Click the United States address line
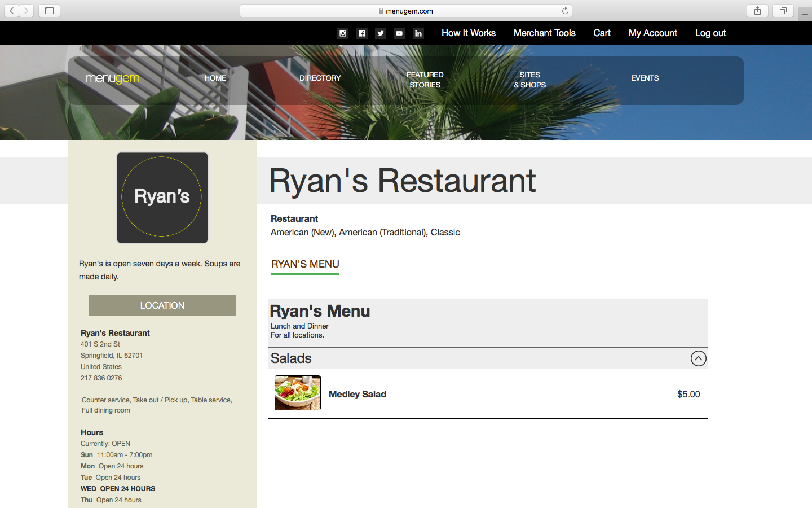The height and width of the screenshot is (508, 812). 101,367
